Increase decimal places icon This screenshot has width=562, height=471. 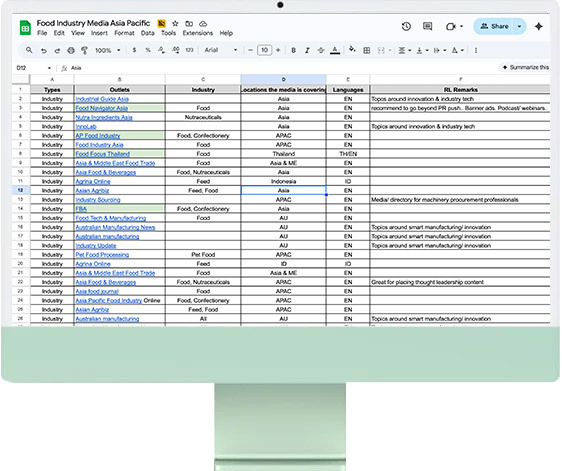point(176,50)
